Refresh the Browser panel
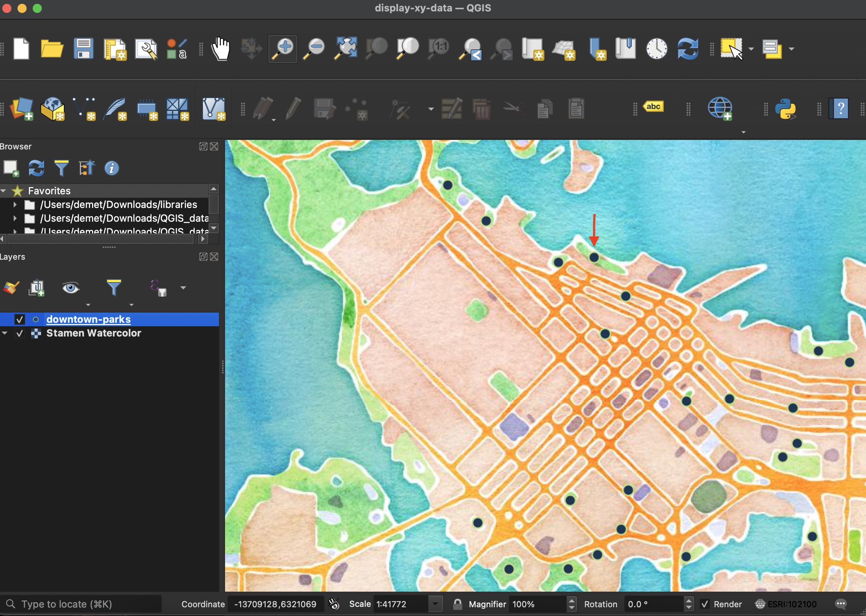866x616 pixels. [36, 168]
